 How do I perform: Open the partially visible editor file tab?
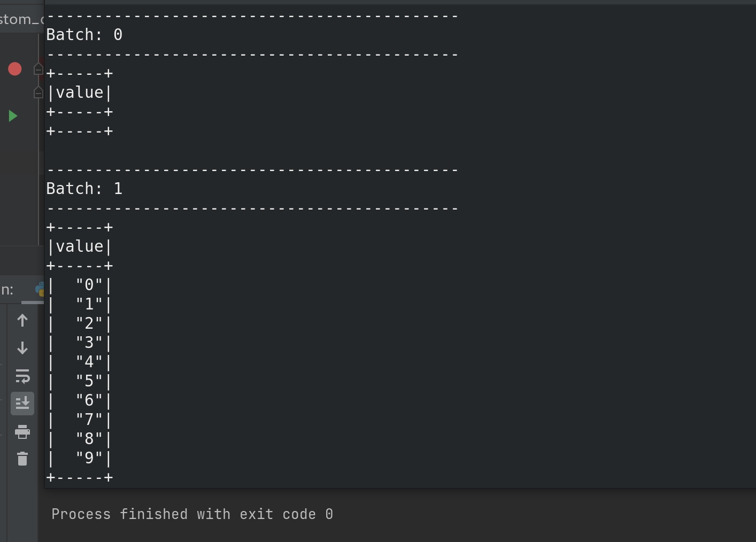click(22, 19)
